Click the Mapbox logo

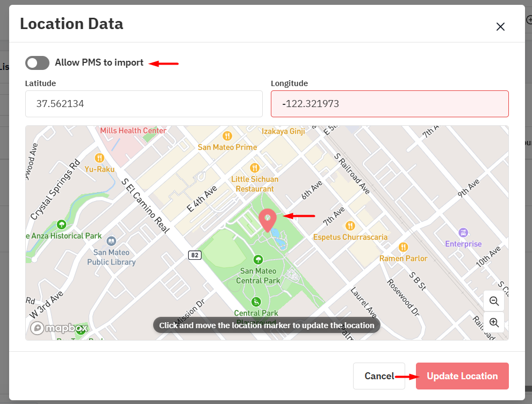click(x=59, y=328)
